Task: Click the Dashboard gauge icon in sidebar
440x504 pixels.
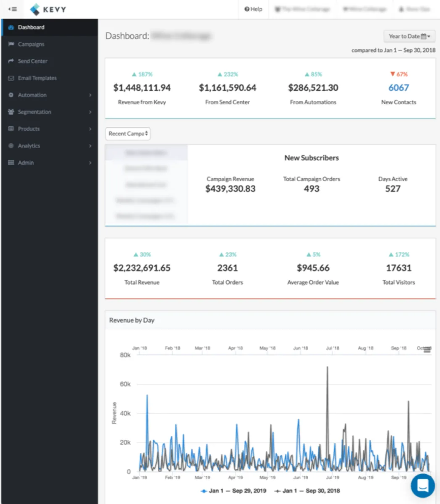Action: [x=11, y=27]
